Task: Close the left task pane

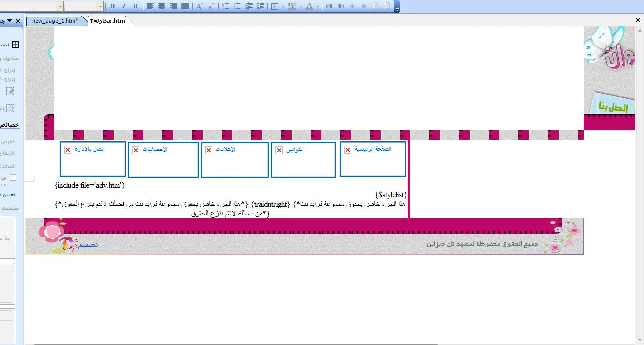Action: pos(18,21)
